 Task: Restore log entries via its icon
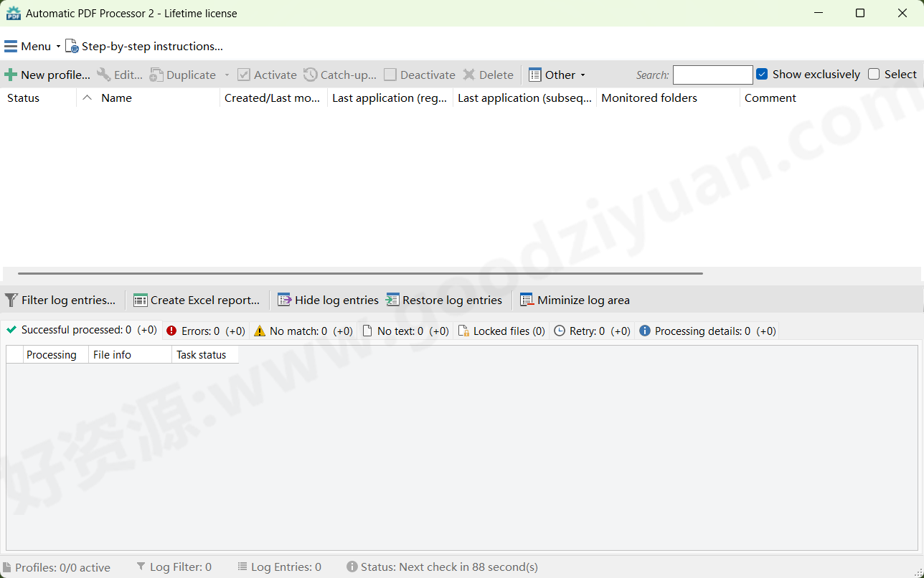pos(391,300)
